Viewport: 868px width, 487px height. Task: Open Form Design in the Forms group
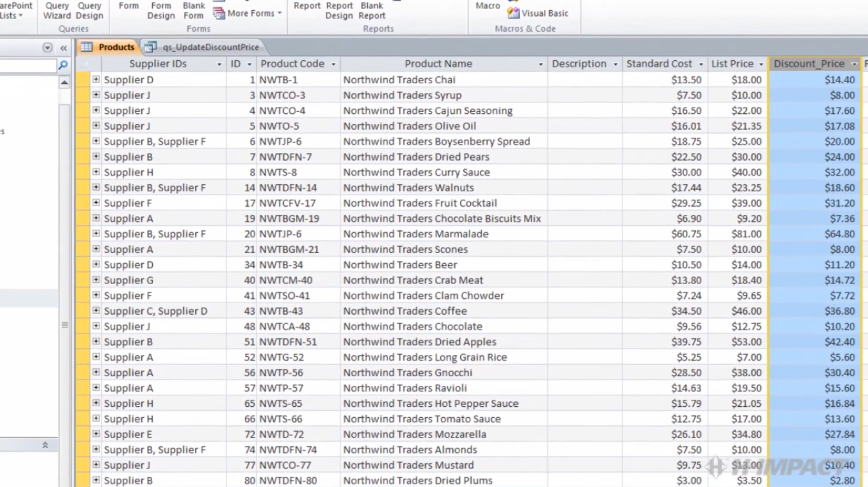click(161, 10)
